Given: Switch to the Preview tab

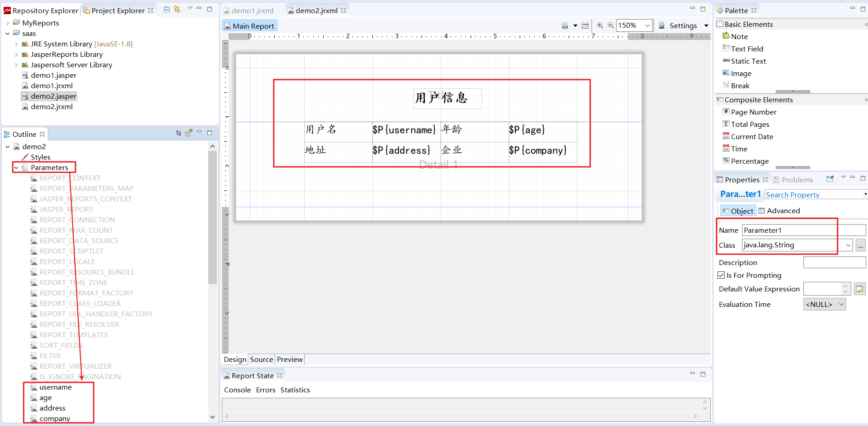Looking at the screenshot, I should [290, 360].
